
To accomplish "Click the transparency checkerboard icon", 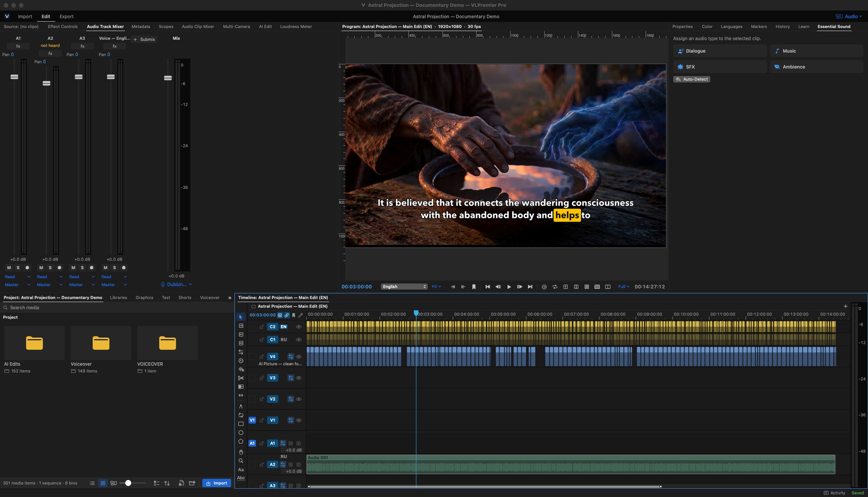I will click(597, 287).
